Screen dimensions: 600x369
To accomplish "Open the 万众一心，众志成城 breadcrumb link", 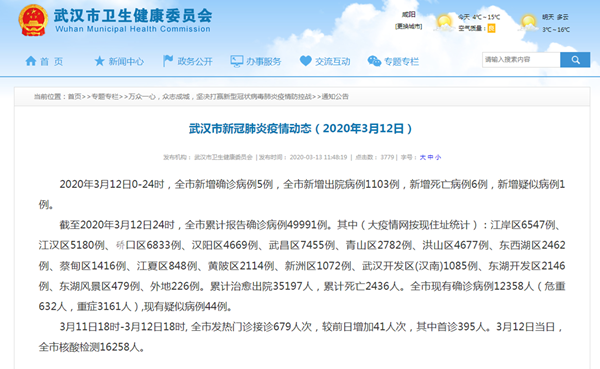I will pos(220,96).
